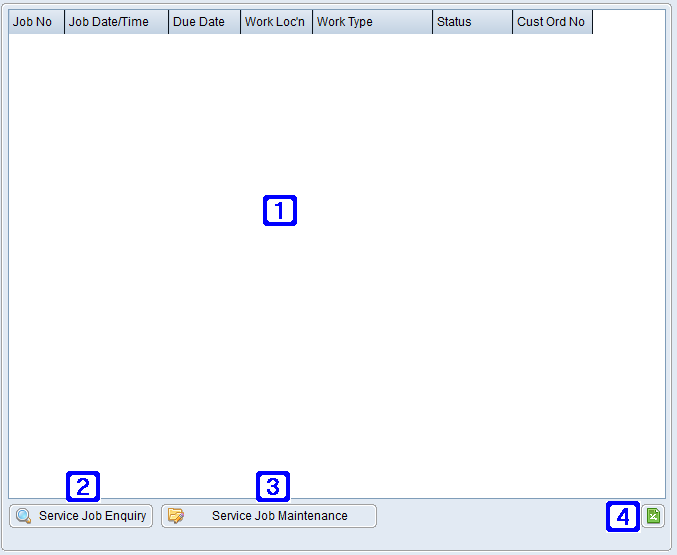The height and width of the screenshot is (555, 677).
Task: Click the blue callout marker numbered 3
Action: (273, 487)
